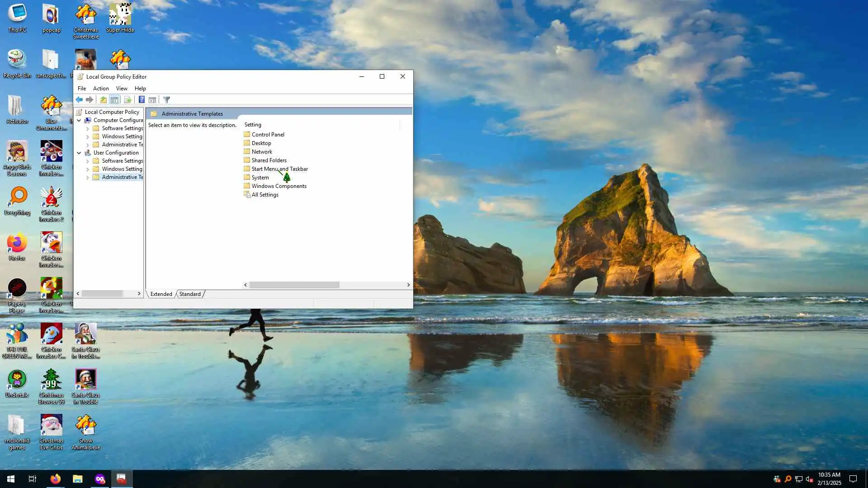Click the horizontal scrollbar in settings pane

point(294,285)
